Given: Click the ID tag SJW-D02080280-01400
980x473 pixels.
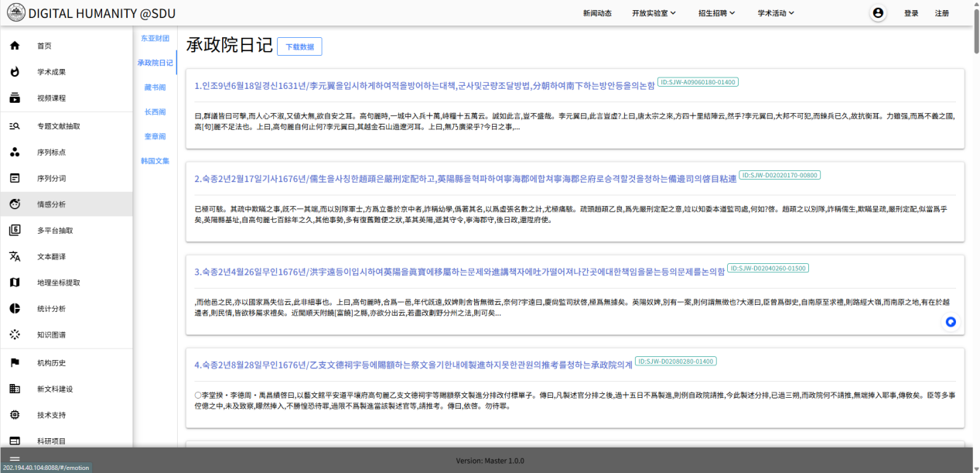Looking at the screenshot, I should coord(676,361).
